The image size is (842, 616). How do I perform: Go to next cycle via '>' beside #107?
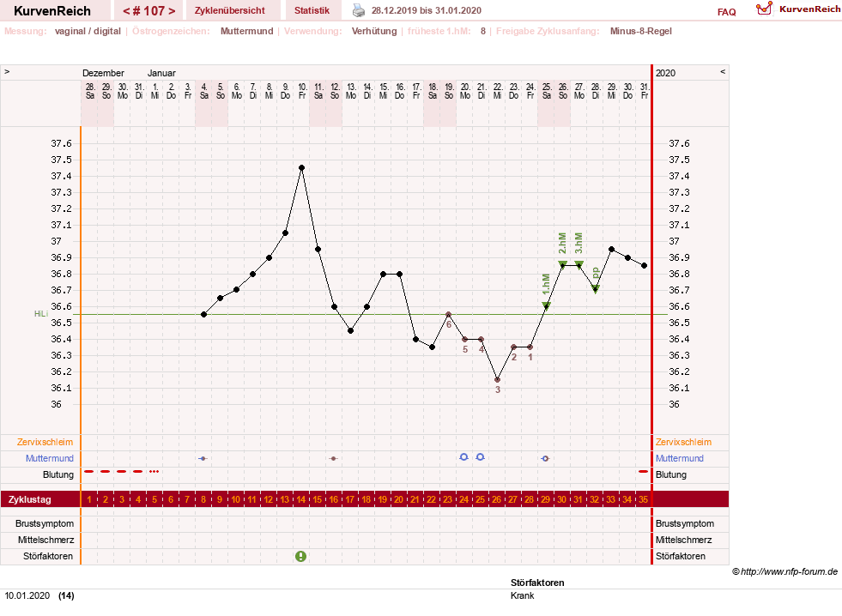tap(172, 11)
